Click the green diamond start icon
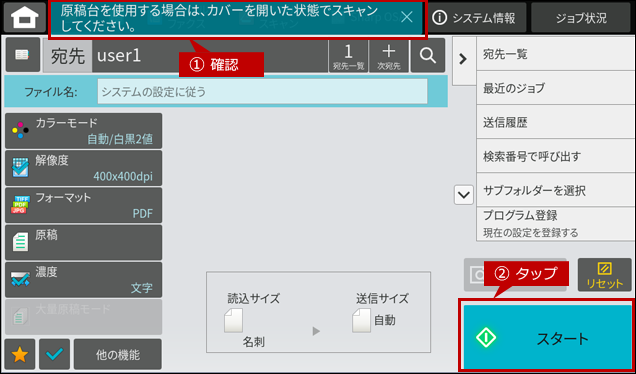The width and height of the screenshot is (636, 374). (486, 337)
